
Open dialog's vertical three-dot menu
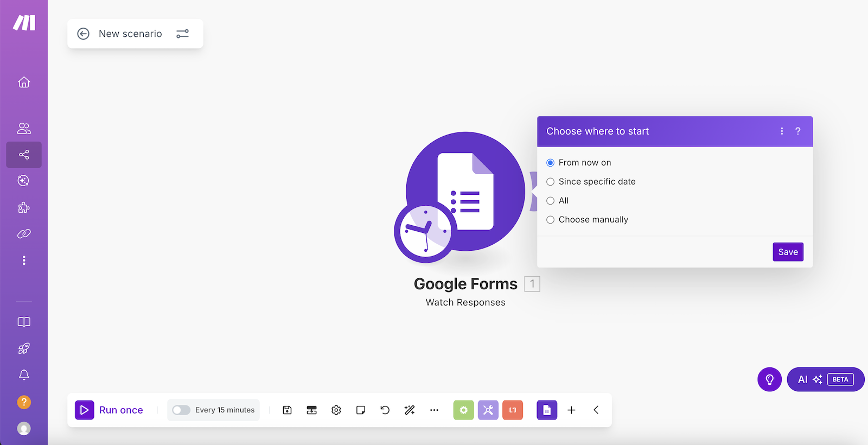pyautogui.click(x=782, y=131)
